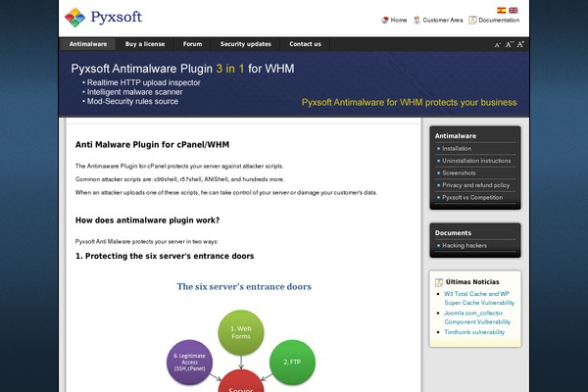Click the Documentation notepad icon
The width and height of the screenshot is (588, 392).
(x=472, y=20)
